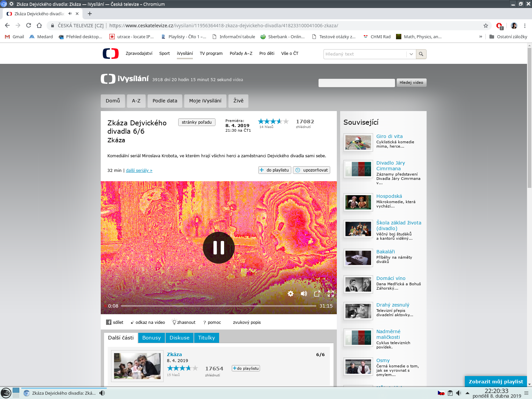The image size is (532, 399).
Task: Mute the video player volume
Action: 304,294
